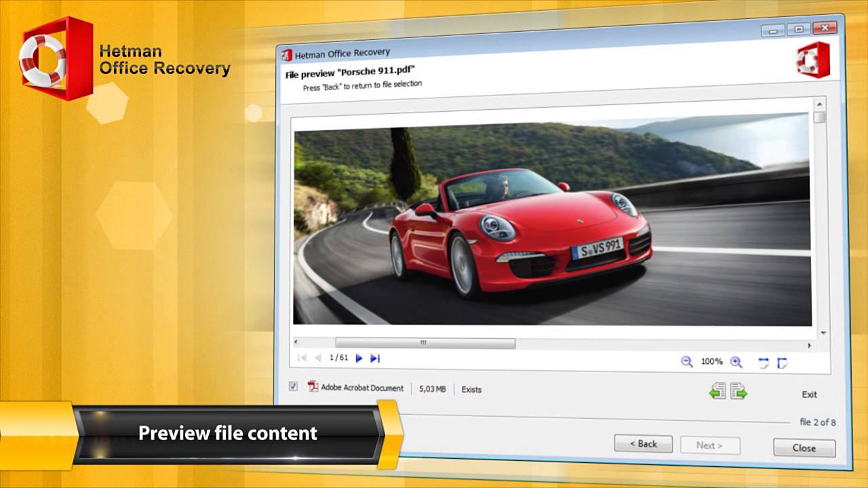Click the Back button
868x488 pixels.
pos(643,444)
